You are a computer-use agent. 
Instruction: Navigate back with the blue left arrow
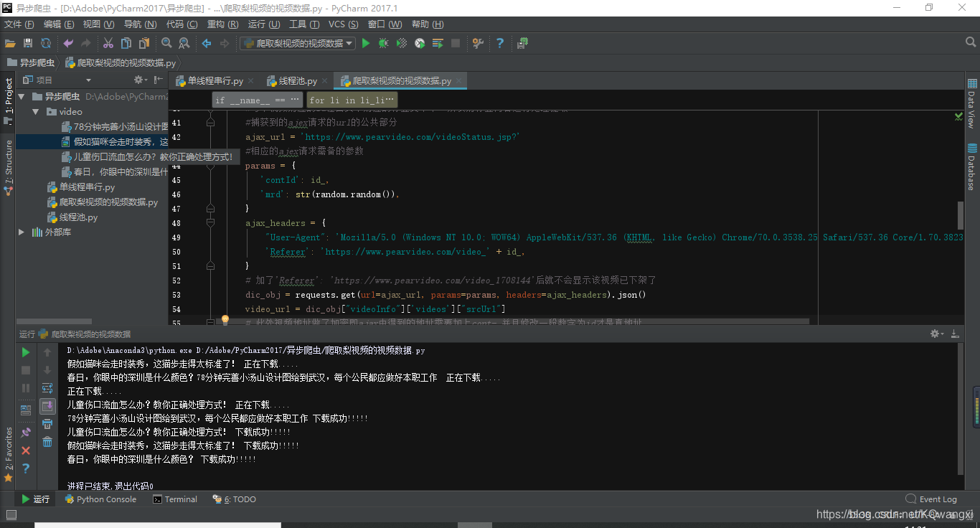point(207,43)
